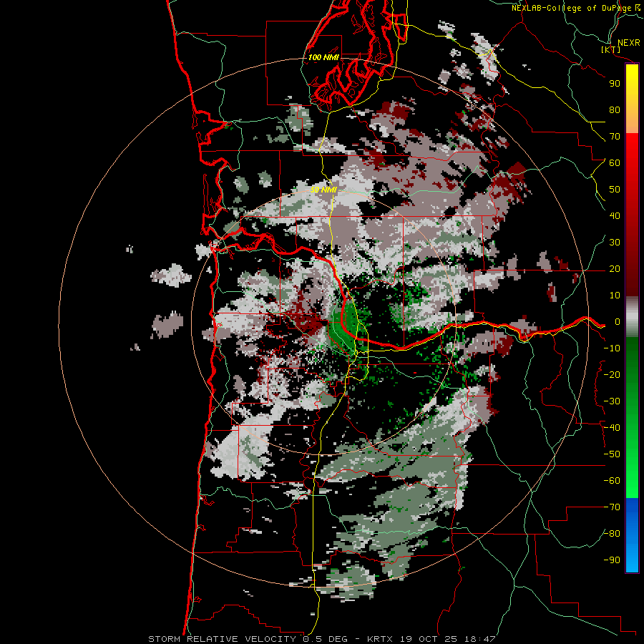Select the -10 value on the velocity scale
Viewport: 644px width, 644px height.
click(x=612, y=348)
